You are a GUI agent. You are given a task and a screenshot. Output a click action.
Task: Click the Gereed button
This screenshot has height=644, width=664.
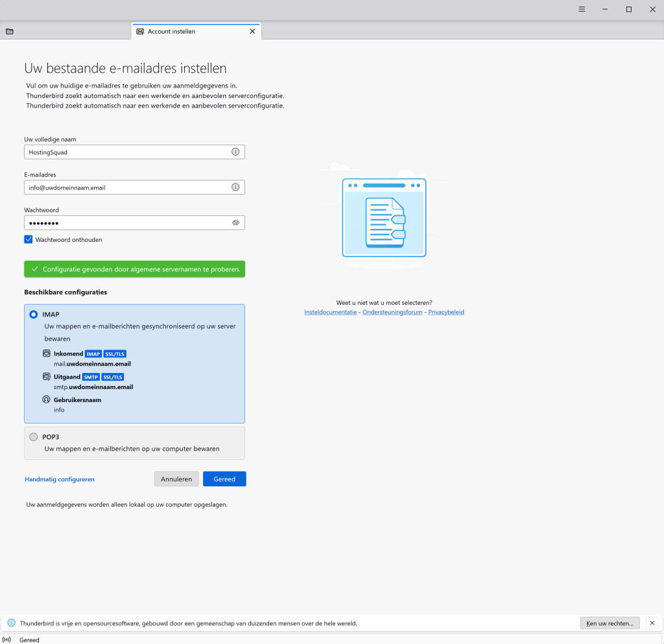(x=224, y=479)
